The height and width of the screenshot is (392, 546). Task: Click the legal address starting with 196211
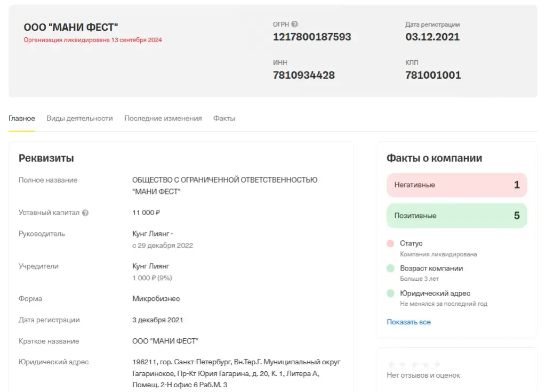click(x=236, y=373)
